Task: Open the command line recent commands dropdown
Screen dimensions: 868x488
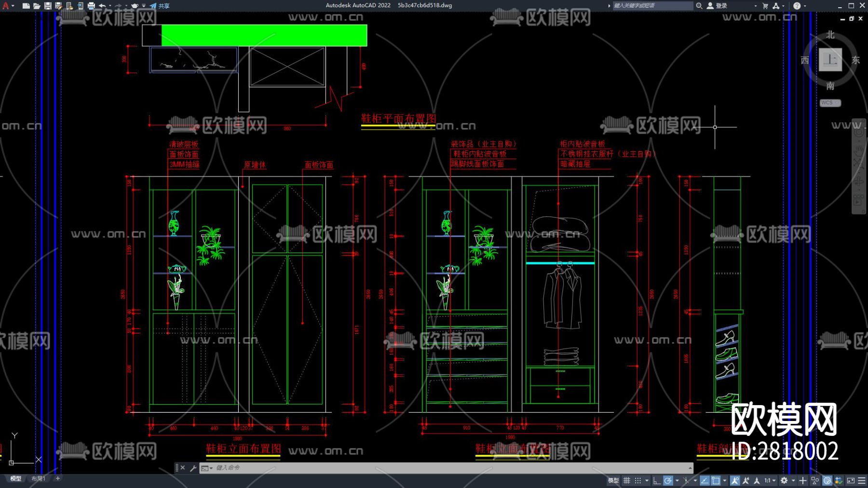Action: tap(207, 468)
